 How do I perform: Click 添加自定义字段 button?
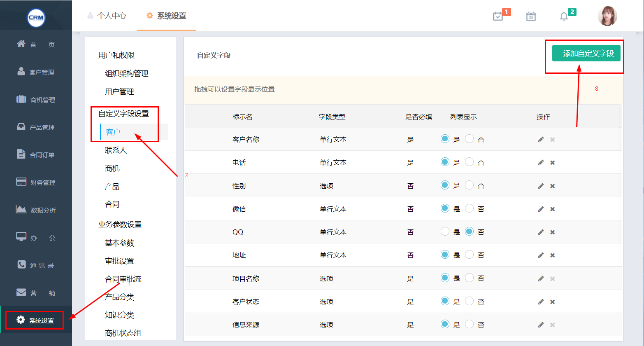point(586,54)
